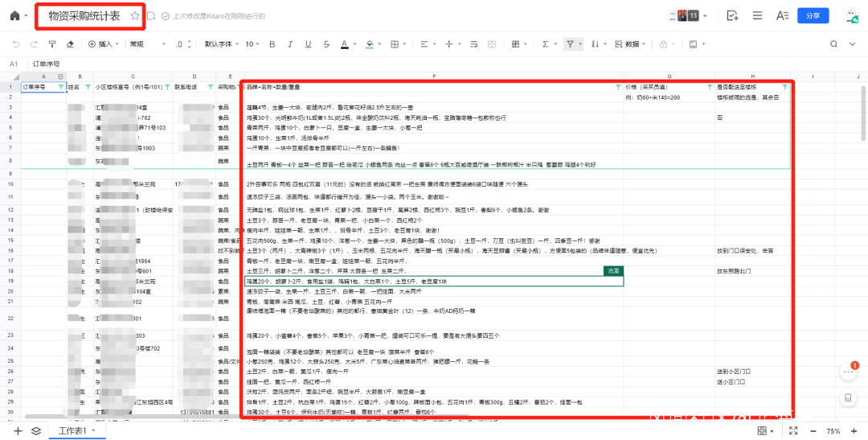Open the search magnifier
Image resolution: width=868 pixels, height=440 pixels.
(x=834, y=44)
